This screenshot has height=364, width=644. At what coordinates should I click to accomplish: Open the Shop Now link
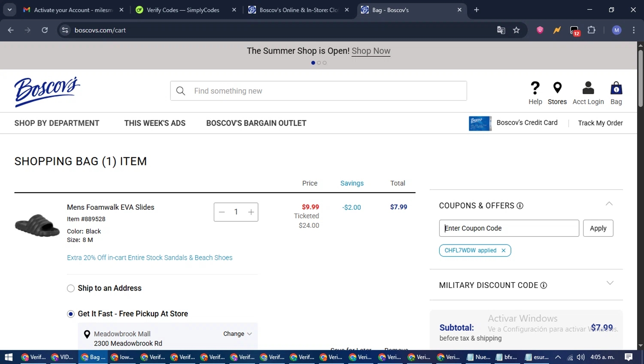(x=371, y=51)
